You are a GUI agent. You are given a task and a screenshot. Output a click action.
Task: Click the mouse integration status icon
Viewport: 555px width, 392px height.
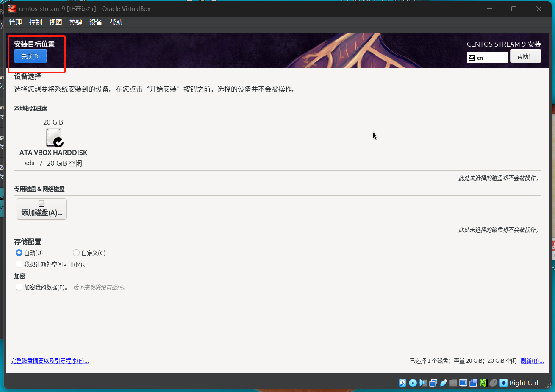click(x=494, y=383)
